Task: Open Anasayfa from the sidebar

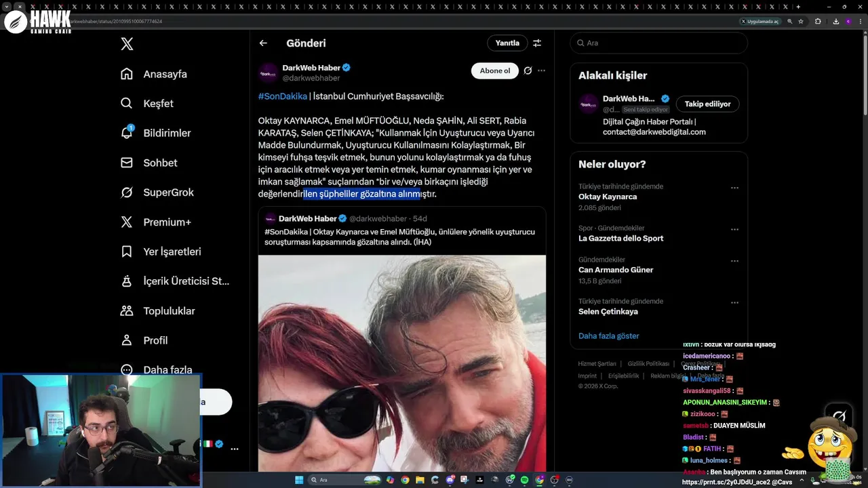Action: click(x=153, y=74)
